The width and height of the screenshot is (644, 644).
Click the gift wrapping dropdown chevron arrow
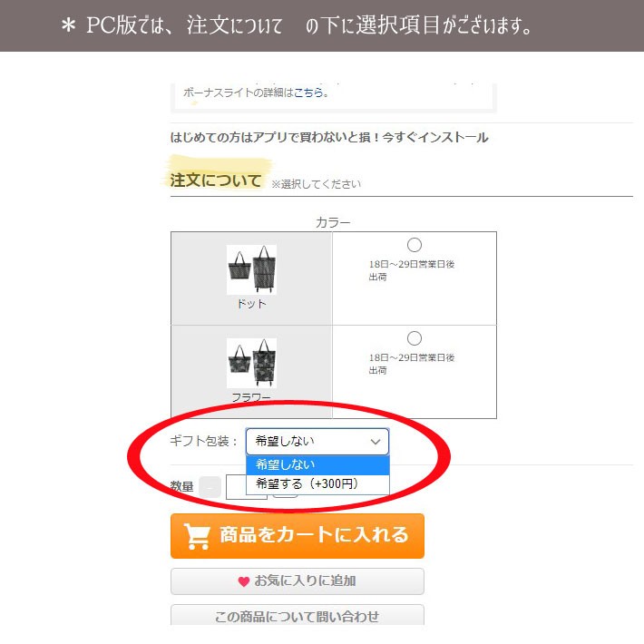pyautogui.click(x=376, y=442)
